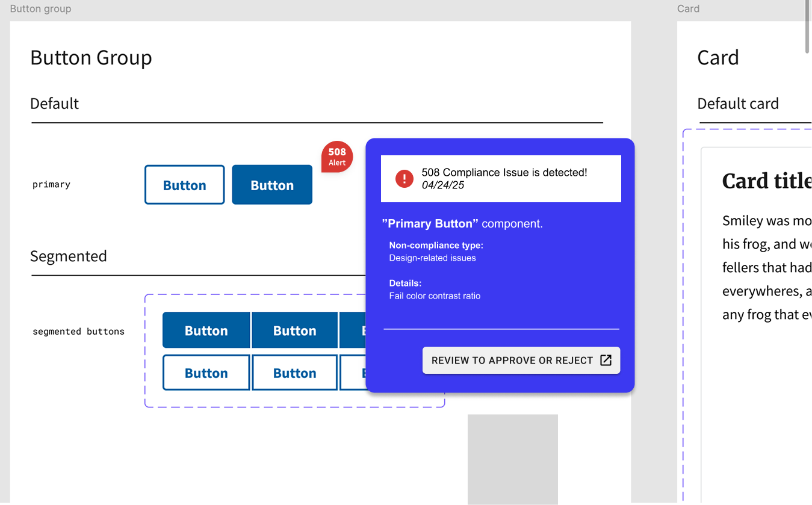This screenshot has height=505, width=812.
Task: Click the Review to Approve or Reject button
Action: click(521, 361)
